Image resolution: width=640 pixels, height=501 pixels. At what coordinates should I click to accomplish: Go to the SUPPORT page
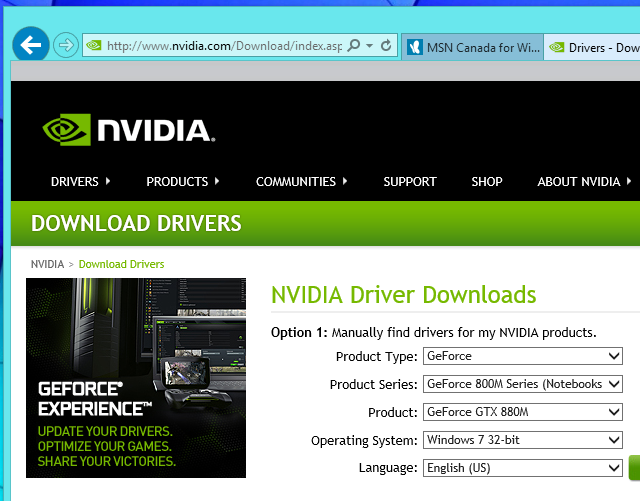coord(410,181)
